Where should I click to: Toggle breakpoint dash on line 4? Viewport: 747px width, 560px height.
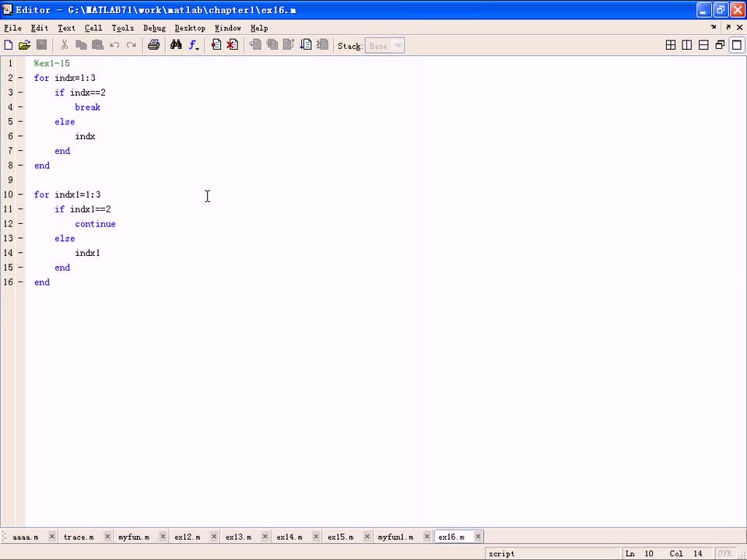(20, 107)
